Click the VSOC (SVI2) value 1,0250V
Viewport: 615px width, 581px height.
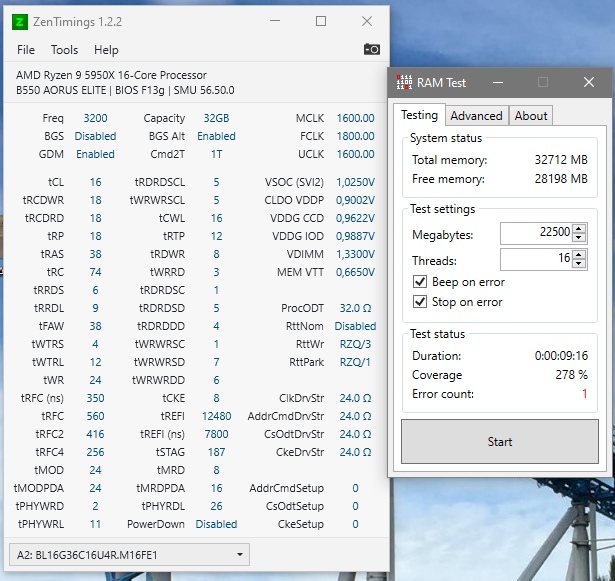[355, 182]
